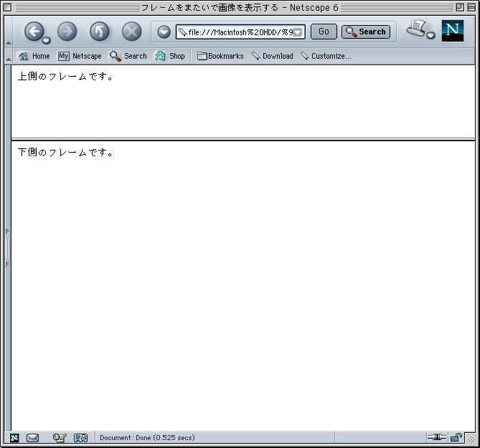Open Shop toolbar link
Screen dimensions: 480x448
(170, 56)
